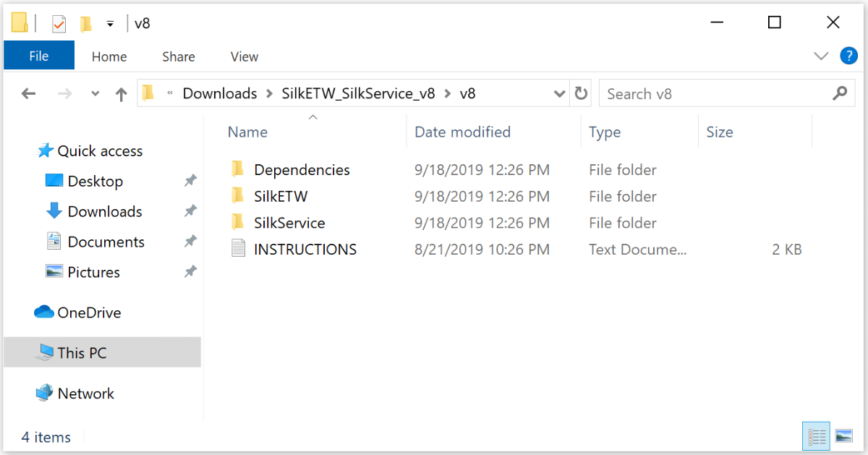The height and width of the screenshot is (455, 868).
Task: Expand the ribbon with the chevron
Action: tap(821, 56)
